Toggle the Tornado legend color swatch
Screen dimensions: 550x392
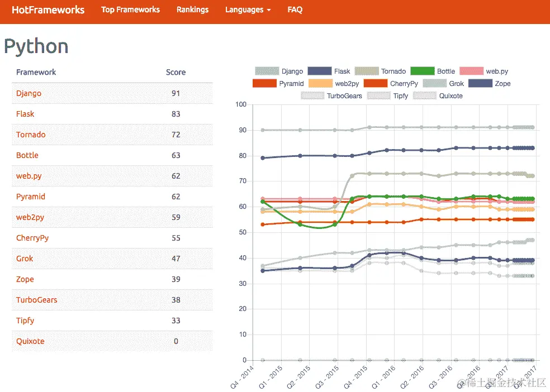367,71
